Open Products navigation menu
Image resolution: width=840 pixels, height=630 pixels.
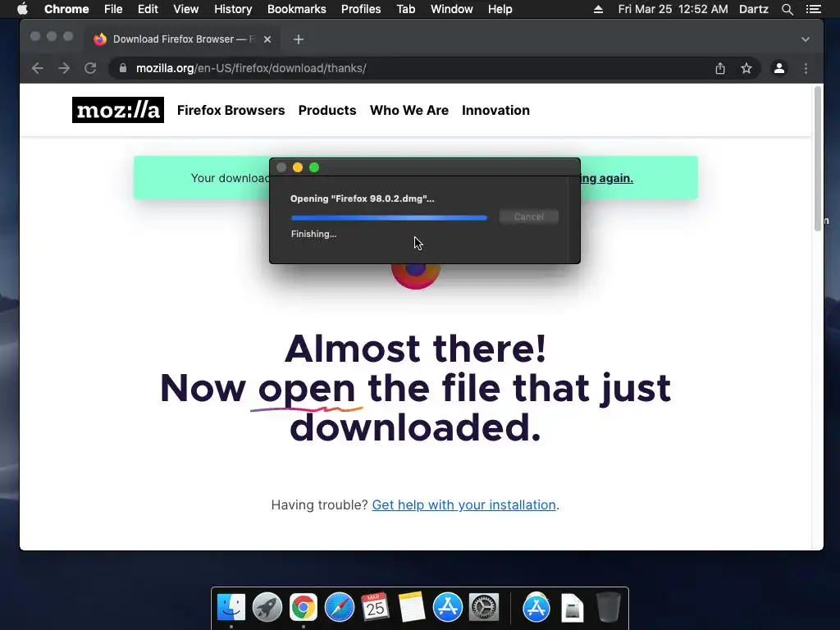(x=327, y=111)
